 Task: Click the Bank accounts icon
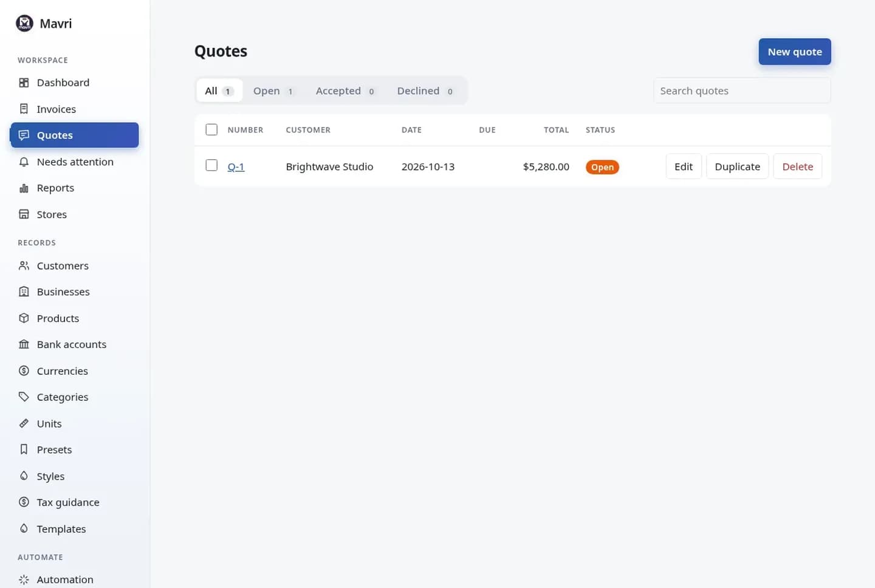tap(24, 344)
